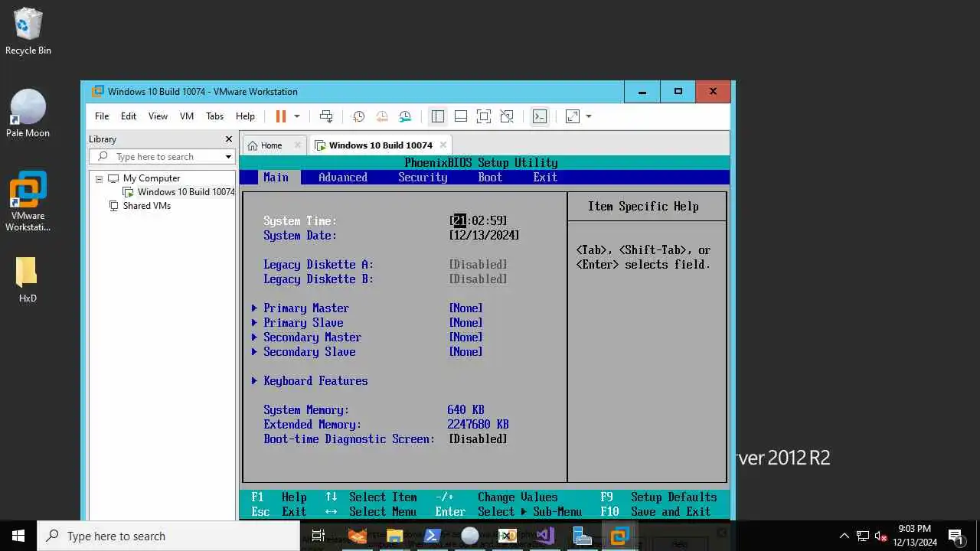Click the System Time value field
The width and height of the screenshot is (980, 551).
478,220
